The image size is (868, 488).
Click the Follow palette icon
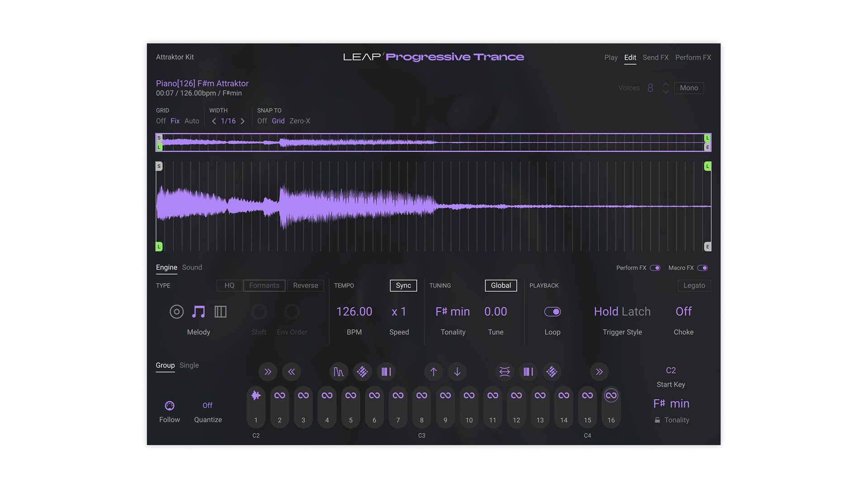tap(170, 406)
